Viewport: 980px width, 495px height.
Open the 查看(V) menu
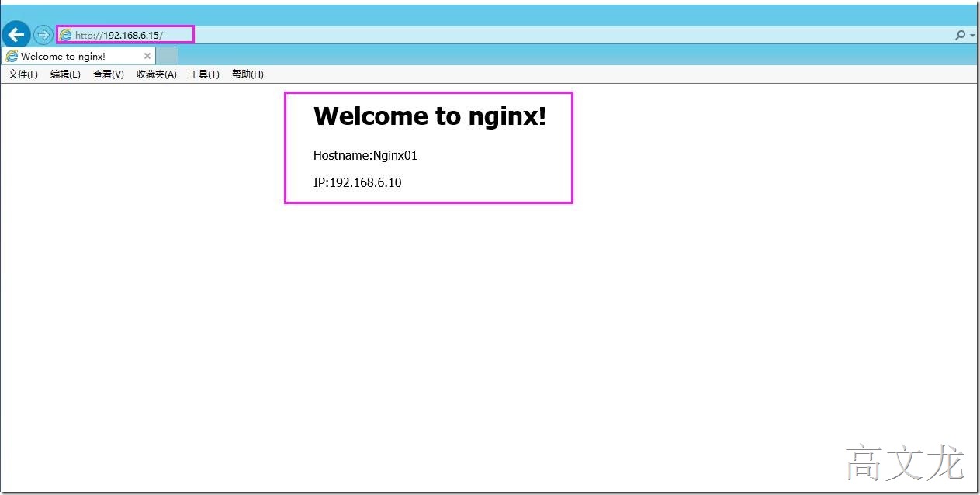(x=109, y=74)
